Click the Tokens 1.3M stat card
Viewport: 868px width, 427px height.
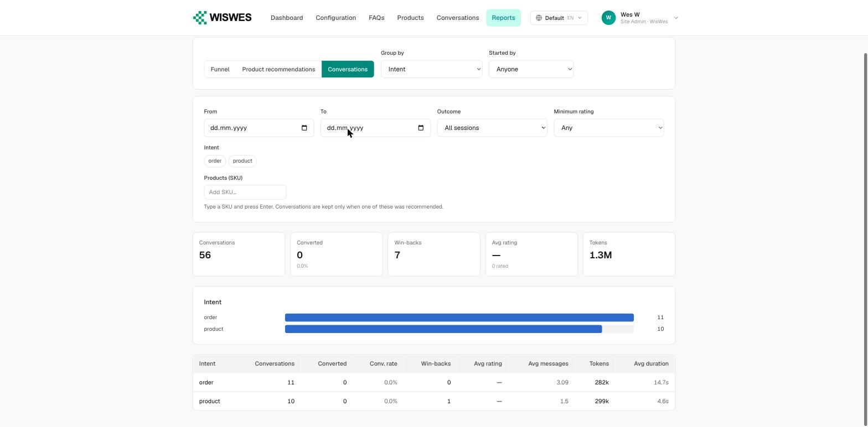click(629, 254)
